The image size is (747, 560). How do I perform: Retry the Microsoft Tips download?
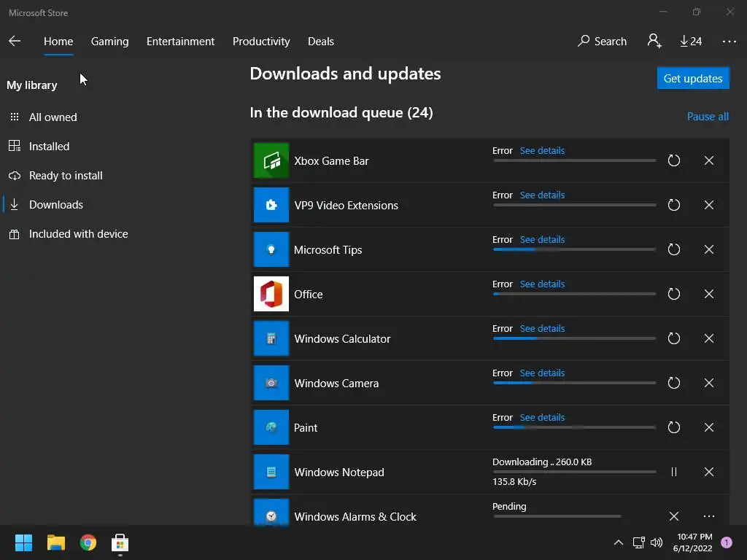[x=673, y=249]
